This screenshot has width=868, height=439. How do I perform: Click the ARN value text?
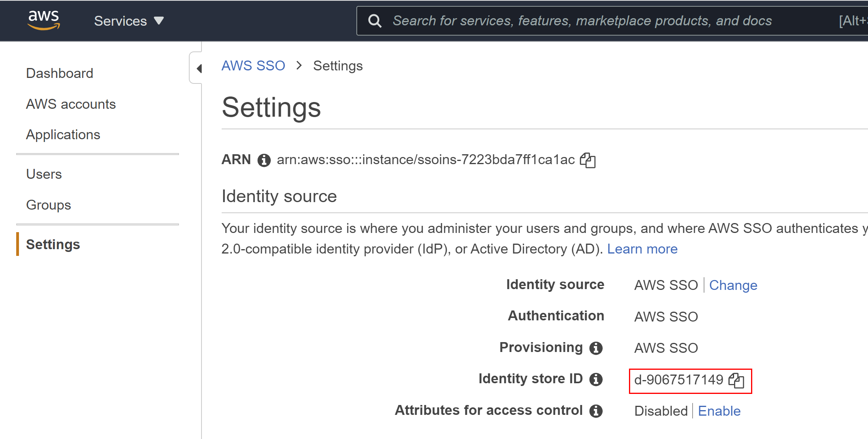(x=426, y=160)
